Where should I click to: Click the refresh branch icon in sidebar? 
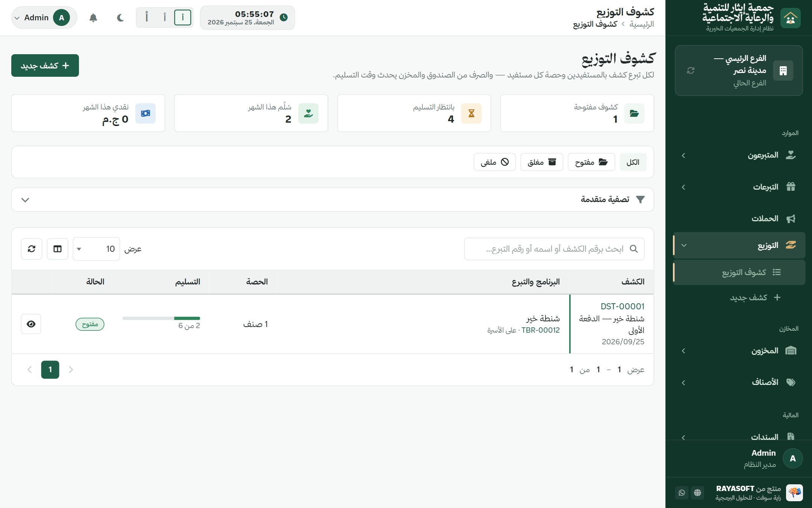pos(691,70)
